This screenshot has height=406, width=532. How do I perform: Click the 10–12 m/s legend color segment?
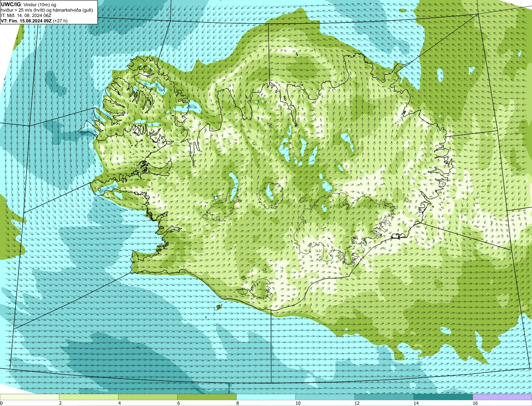(325, 397)
